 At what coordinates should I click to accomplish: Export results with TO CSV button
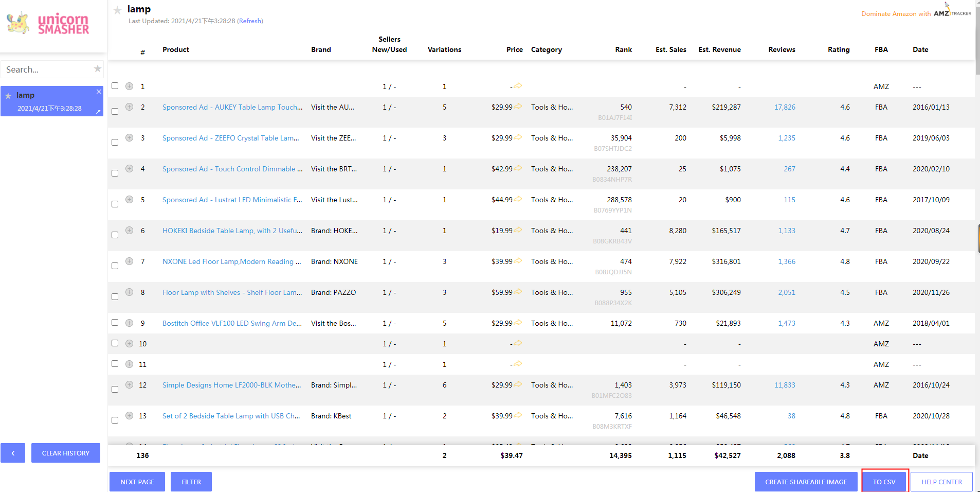[884, 482]
